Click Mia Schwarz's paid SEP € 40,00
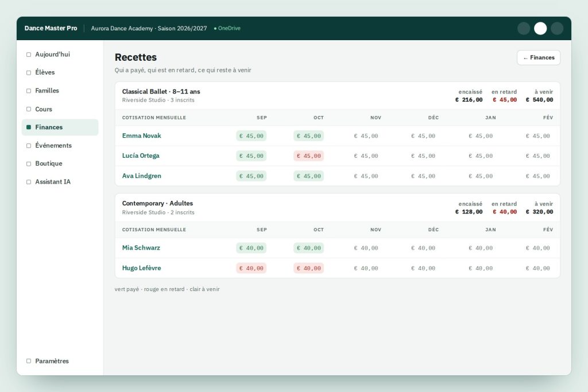588x392 pixels. click(x=252, y=248)
